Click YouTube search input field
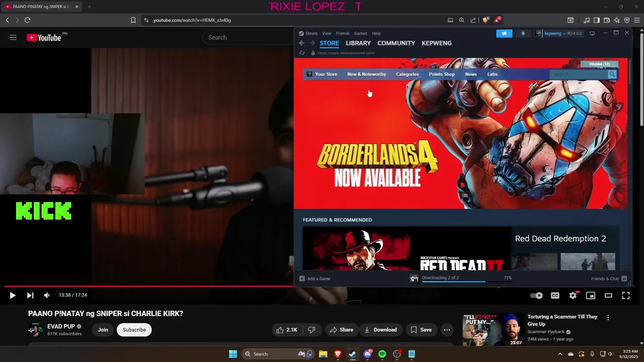644x362 pixels. coord(249,37)
